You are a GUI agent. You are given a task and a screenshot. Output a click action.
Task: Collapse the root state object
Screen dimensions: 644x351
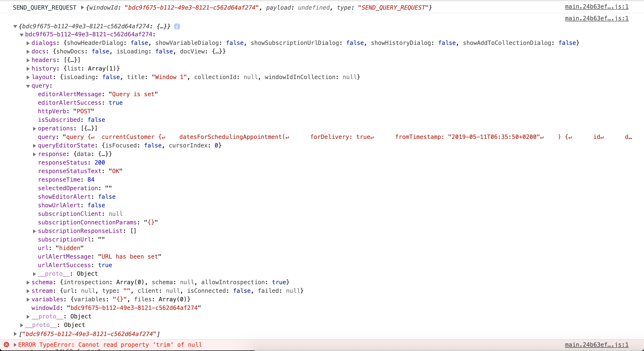click(15, 26)
